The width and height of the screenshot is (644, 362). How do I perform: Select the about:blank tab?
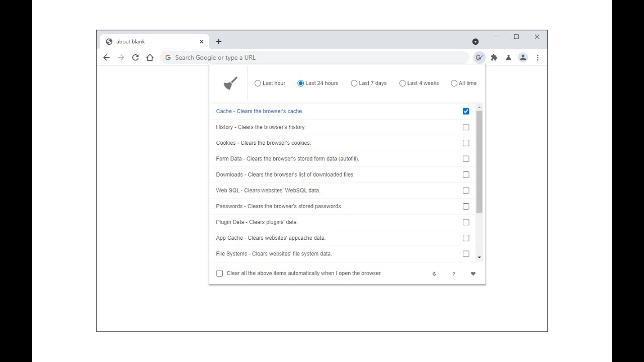155,42
